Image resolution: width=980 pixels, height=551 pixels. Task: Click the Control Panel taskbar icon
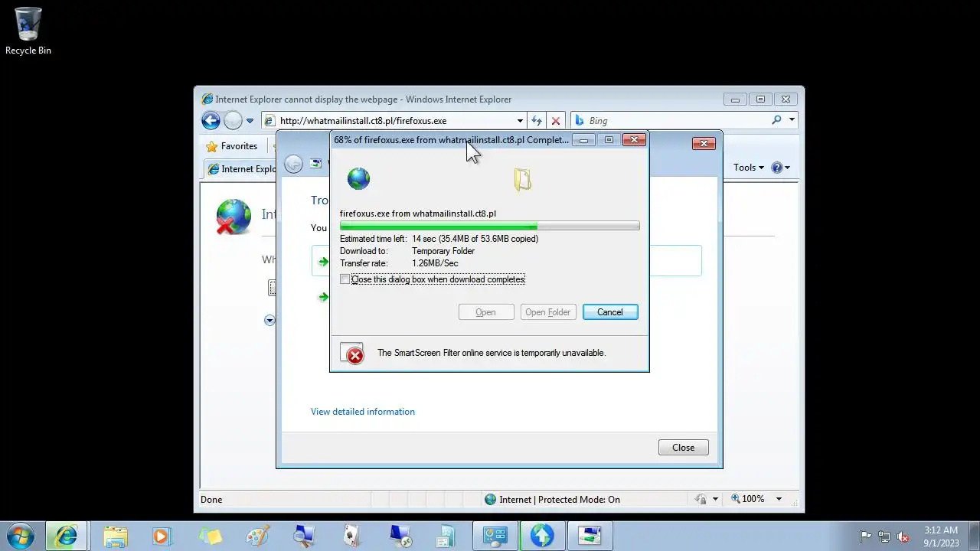(x=495, y=536)
